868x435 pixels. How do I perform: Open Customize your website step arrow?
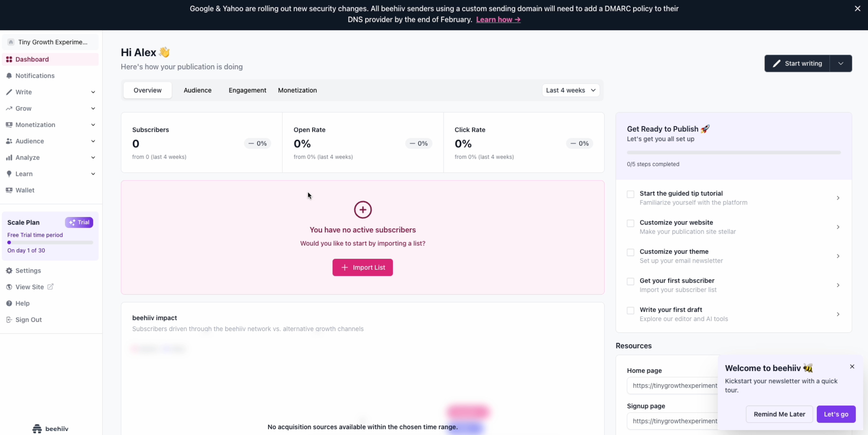point(838,227)
